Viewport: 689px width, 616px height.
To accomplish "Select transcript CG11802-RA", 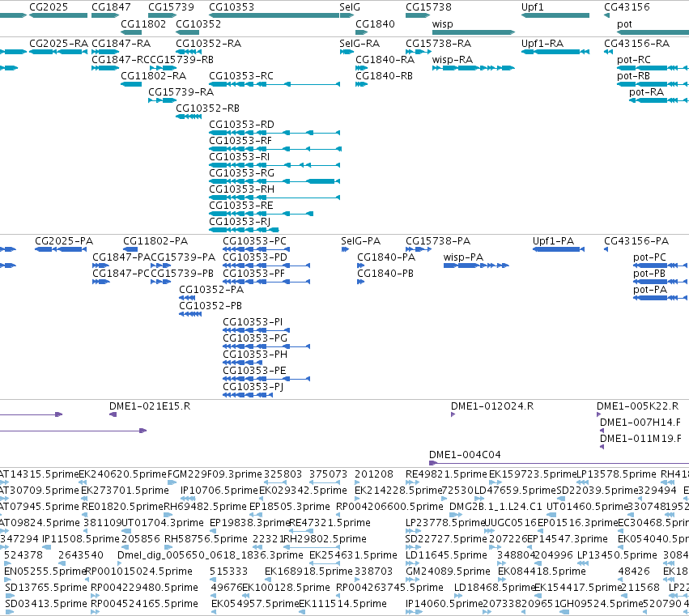I will point(131,84).
